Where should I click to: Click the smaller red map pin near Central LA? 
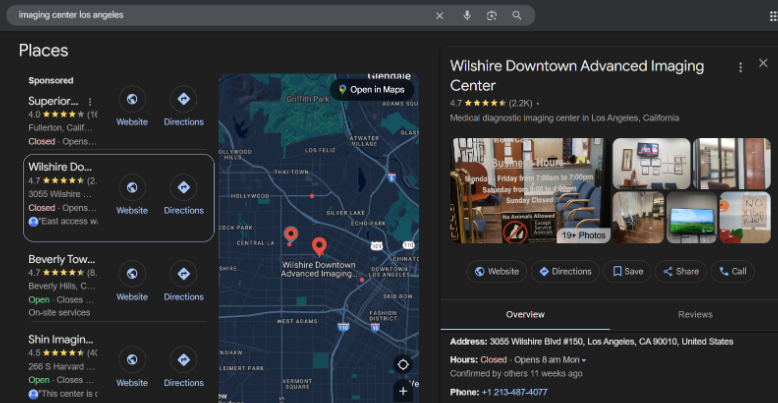click(x=291, y=234)
